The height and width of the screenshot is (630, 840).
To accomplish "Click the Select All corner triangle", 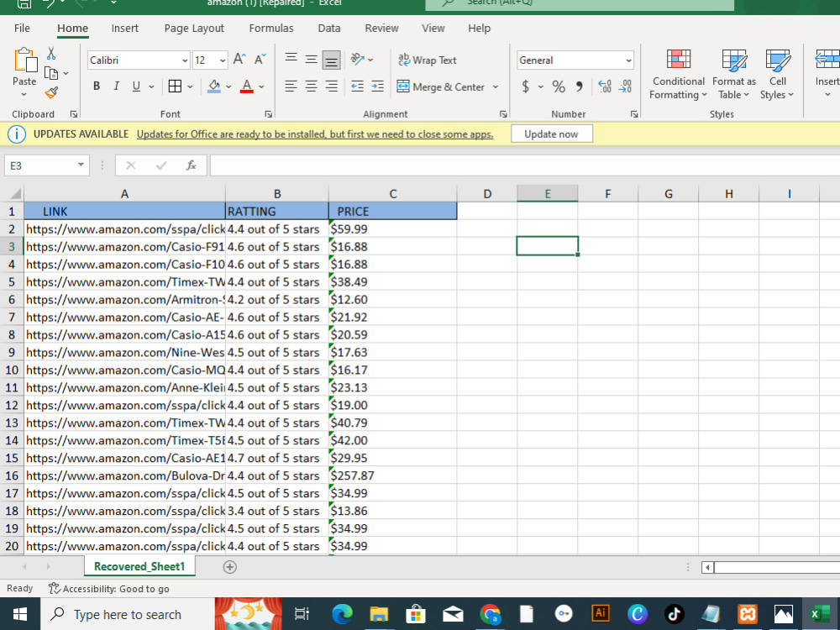I will [15, 194].
